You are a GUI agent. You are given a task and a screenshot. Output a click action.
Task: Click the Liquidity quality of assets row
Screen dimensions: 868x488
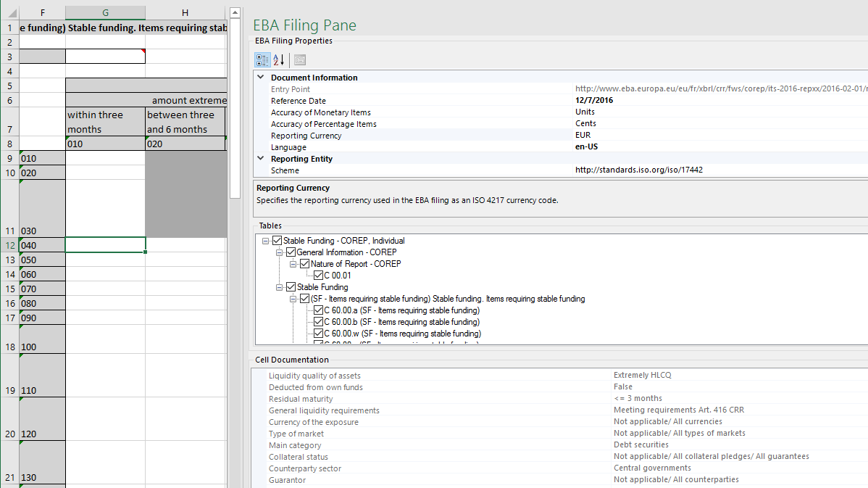pos(559,376)
